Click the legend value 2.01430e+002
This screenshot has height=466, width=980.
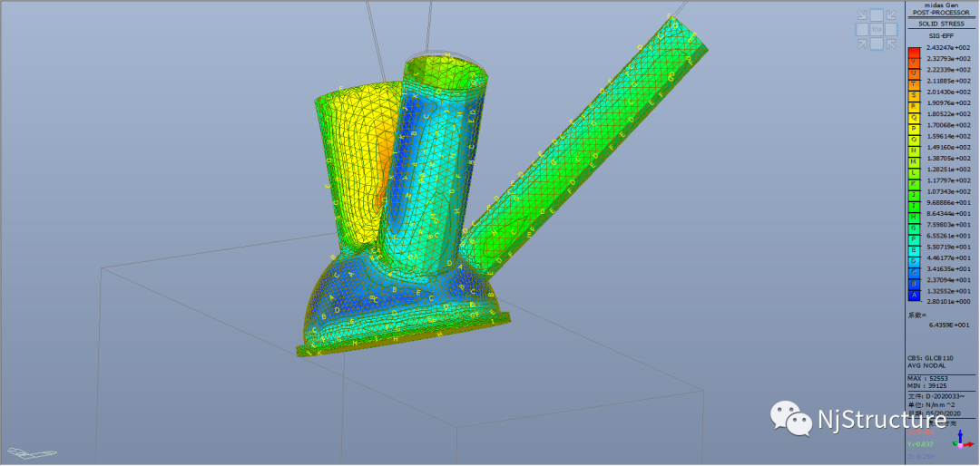pyautogui.click(x=949, y=92)
